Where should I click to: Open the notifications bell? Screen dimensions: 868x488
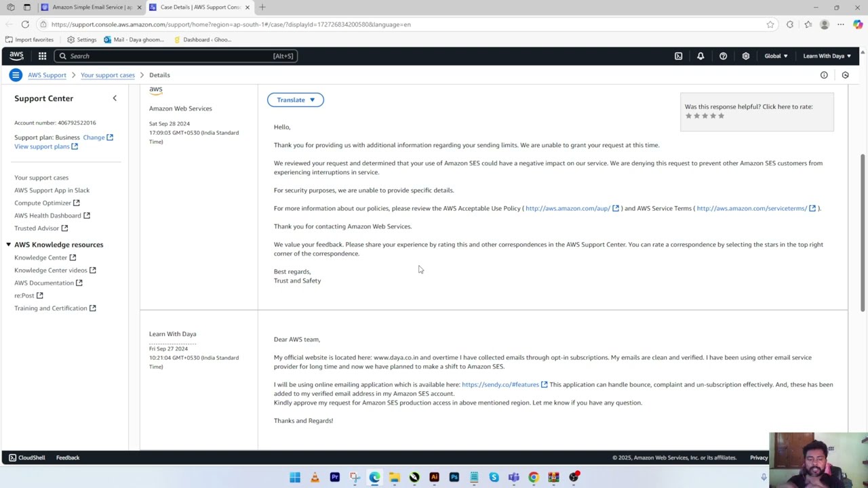(701, 56)
